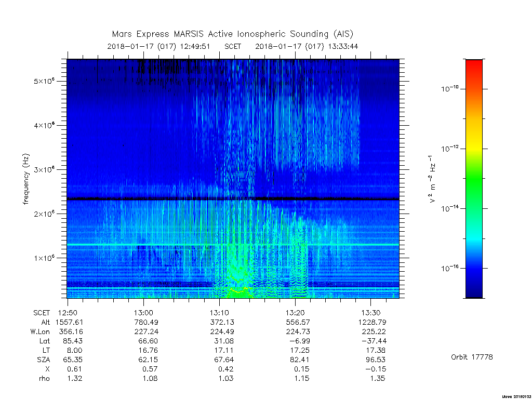Click rho value 1.32

[75, 378]
